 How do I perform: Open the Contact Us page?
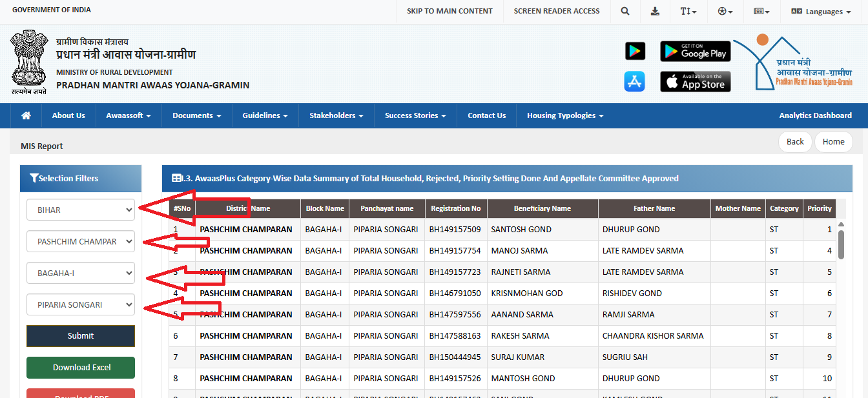pyautogui.click(x=487, y=115)
